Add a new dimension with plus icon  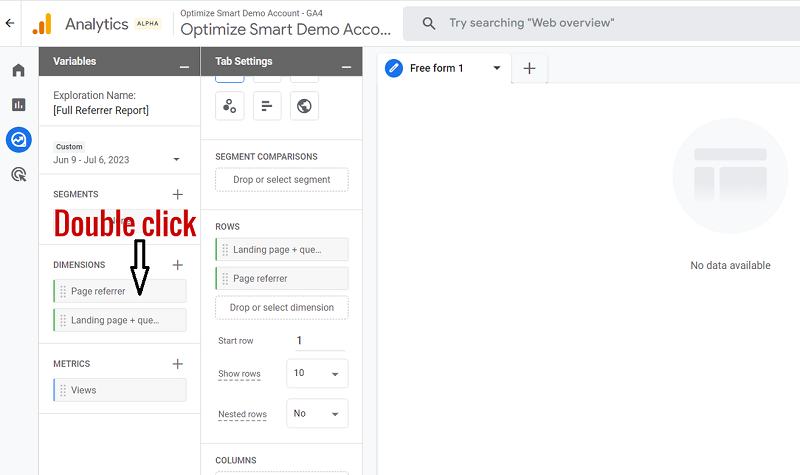point(177,265)
